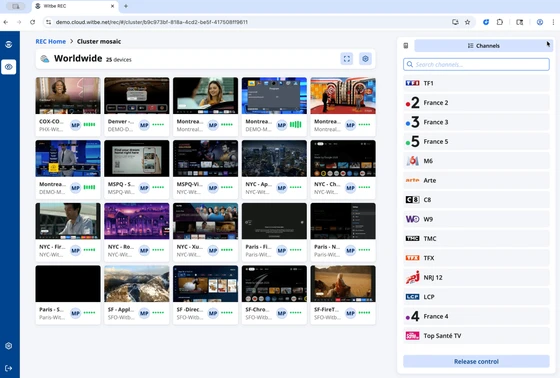The width and height of the screenshot is (560, 378).
Task: Open the Channels tab
Action: click(x=483, y=46)
